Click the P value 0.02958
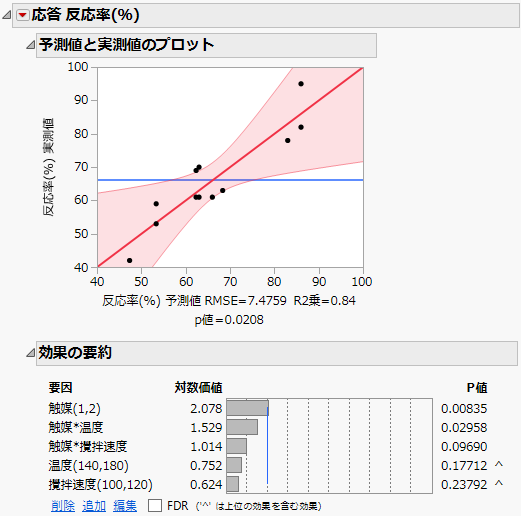Screen dimensions: 521x516 pos(464,427)
